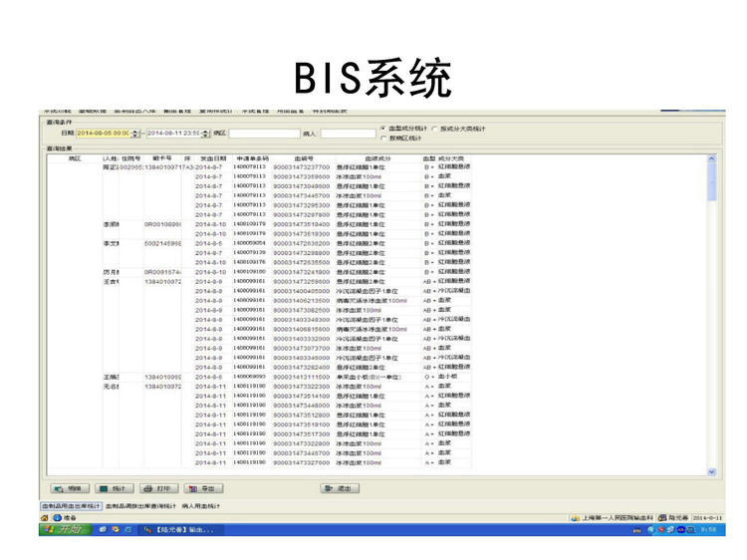Click the 导出 export button
Viewport: 747px width, 560px height.
[203, 488]
